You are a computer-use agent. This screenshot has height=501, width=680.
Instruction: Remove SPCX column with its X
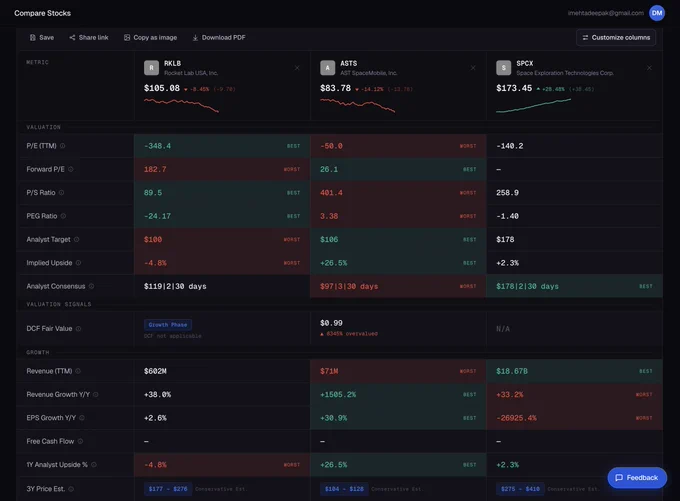649,68
